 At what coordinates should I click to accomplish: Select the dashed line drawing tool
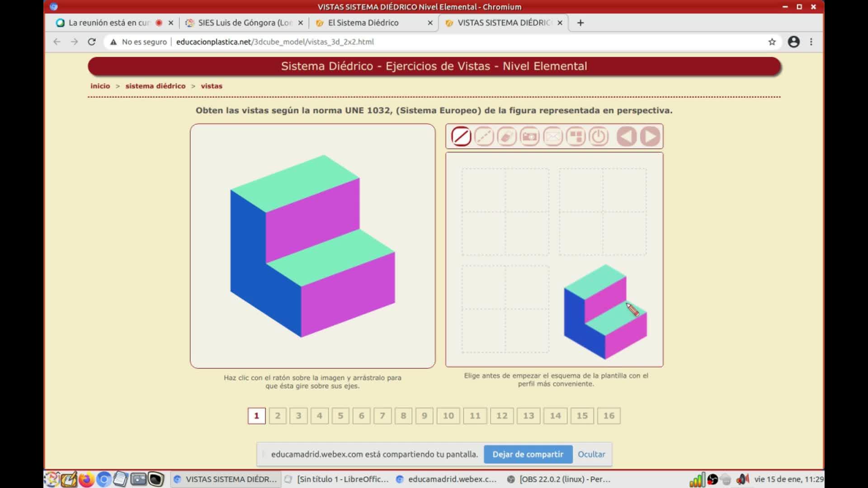484,136
